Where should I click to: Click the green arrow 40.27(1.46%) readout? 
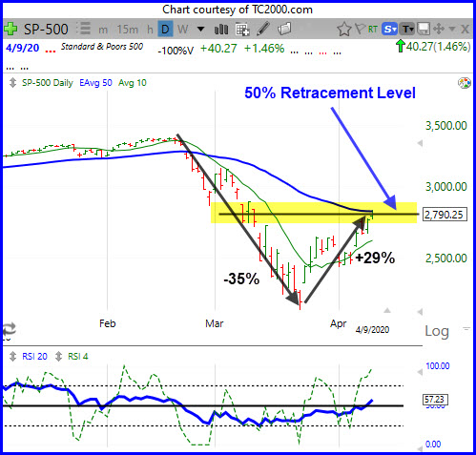(433, 47)
